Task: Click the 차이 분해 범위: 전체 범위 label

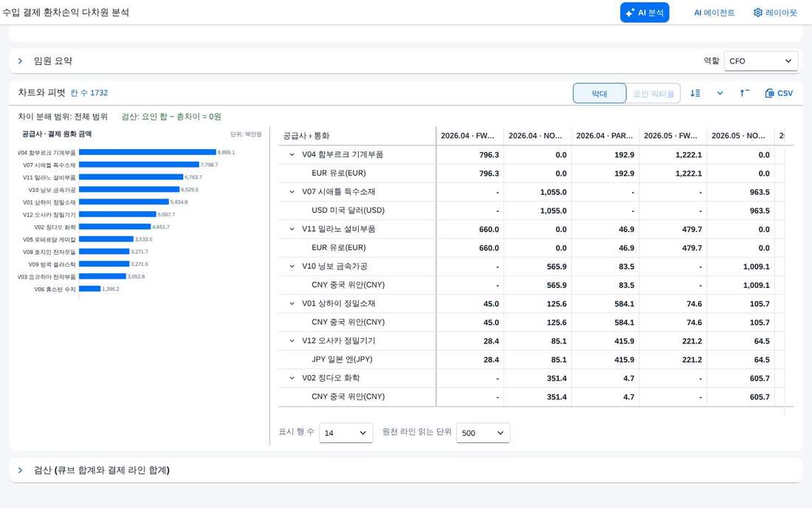Action: pos(63,117)
